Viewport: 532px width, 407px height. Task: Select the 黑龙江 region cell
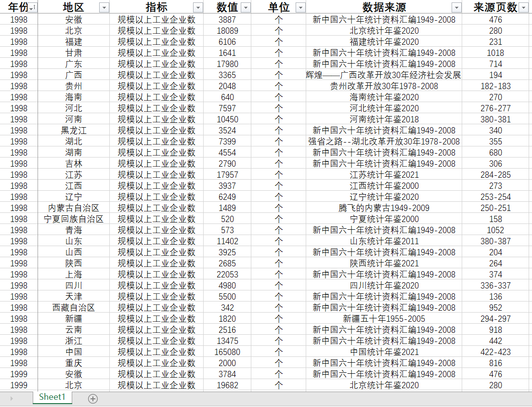(x=74, y=131)
